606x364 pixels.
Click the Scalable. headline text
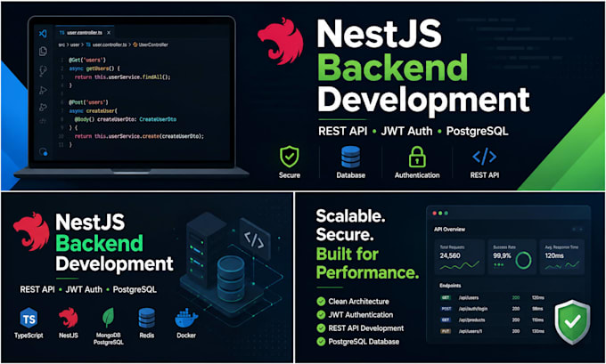coord(350,216)
